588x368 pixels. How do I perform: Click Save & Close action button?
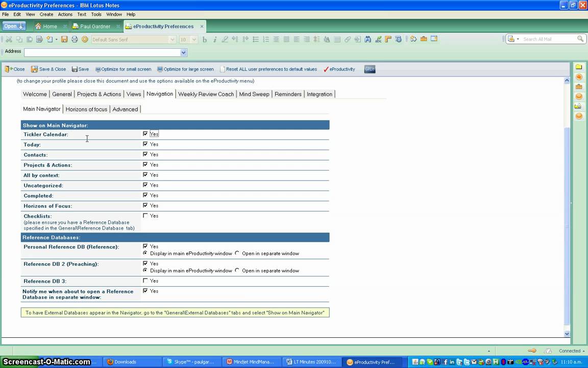[48, 69]
